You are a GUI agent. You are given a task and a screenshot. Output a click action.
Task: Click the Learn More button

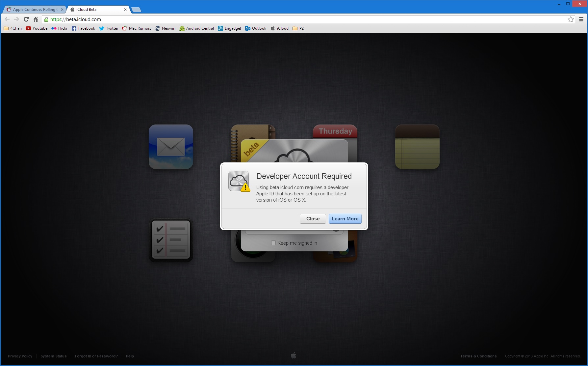pos(345,219)
